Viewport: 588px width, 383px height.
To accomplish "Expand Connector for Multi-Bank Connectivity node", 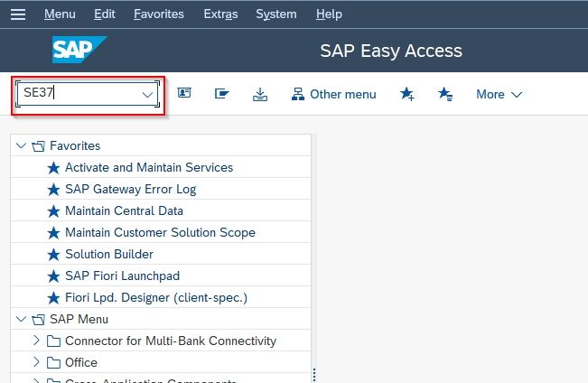I will pos(36,341).
